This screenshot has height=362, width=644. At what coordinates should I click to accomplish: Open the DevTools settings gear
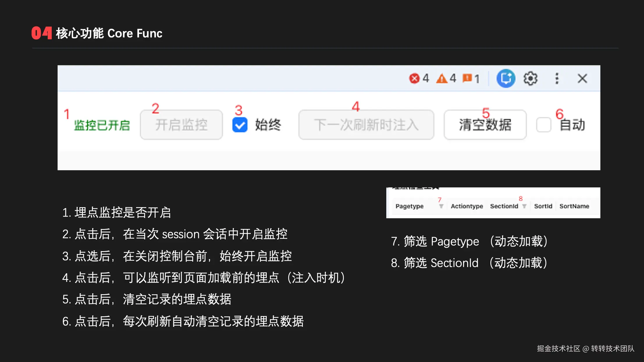coord(530,78)
